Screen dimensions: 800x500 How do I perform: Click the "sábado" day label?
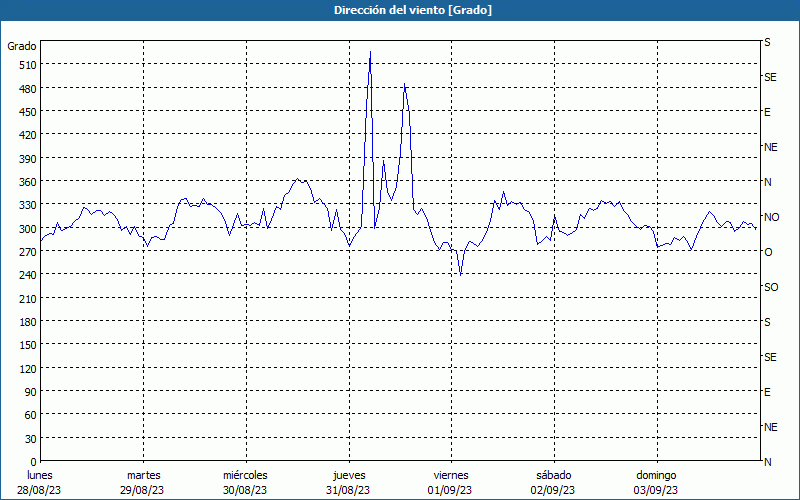point(554,476)
